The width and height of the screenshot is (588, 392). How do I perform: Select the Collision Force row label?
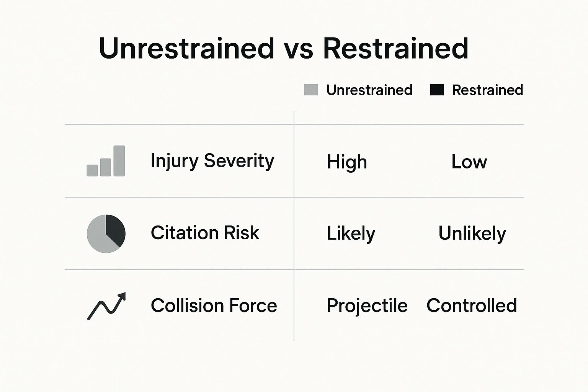click(x=214, y=305)
